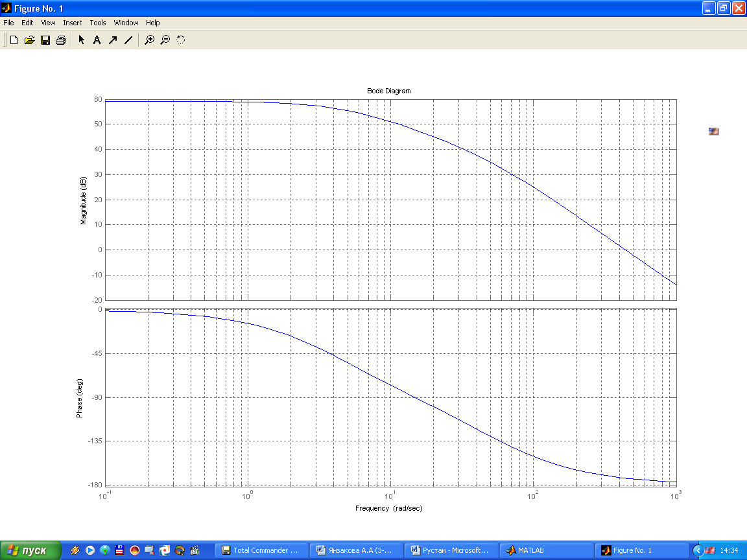Save the figure with the floppy disk icon
This screenshot has width=747, height=560.
(x=45, y=40)
